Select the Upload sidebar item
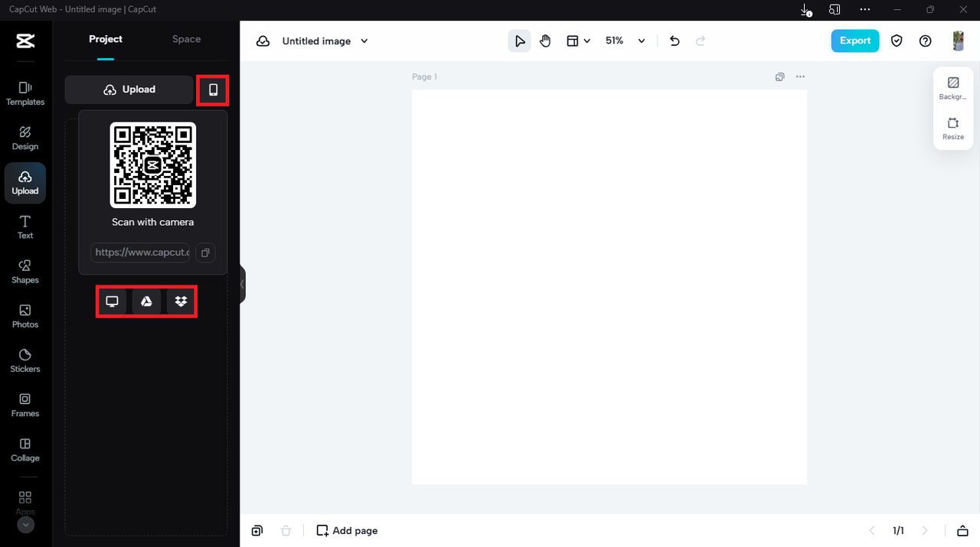Image resolution: width=980 pixels, height=547 pixels. coord(25,183)
